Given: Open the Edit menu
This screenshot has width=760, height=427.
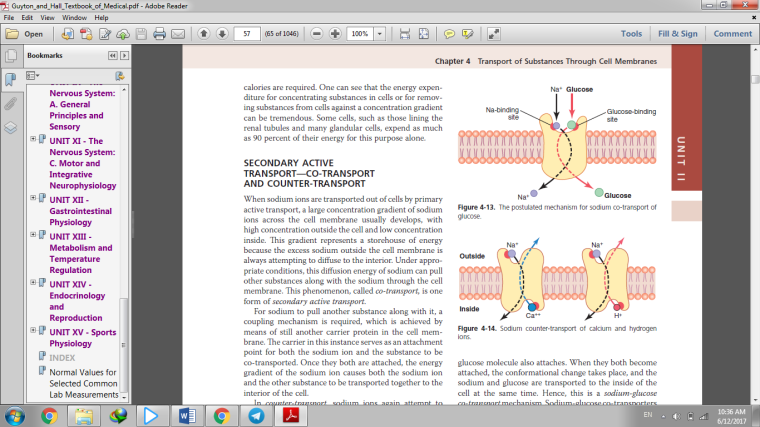Looking at the screenshot, I should (27, 18).
